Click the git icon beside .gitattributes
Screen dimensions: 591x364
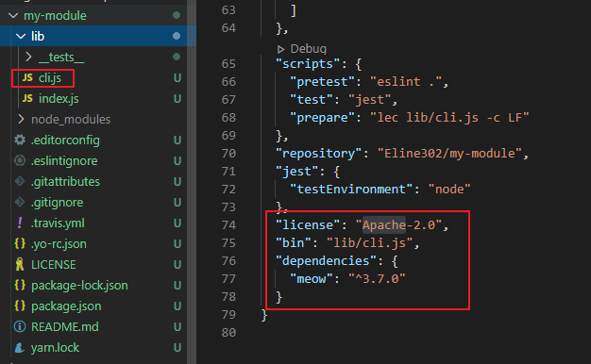click(x=20, y=181)
